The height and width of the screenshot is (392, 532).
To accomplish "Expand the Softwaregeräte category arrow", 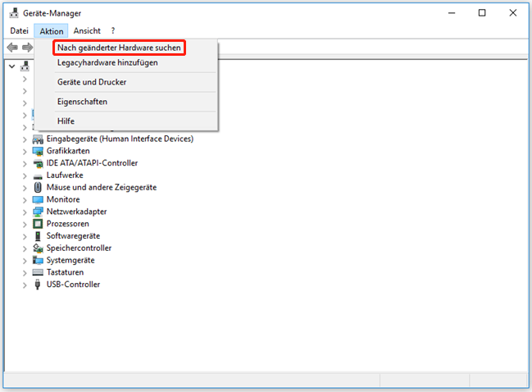I will pos(25,236).
